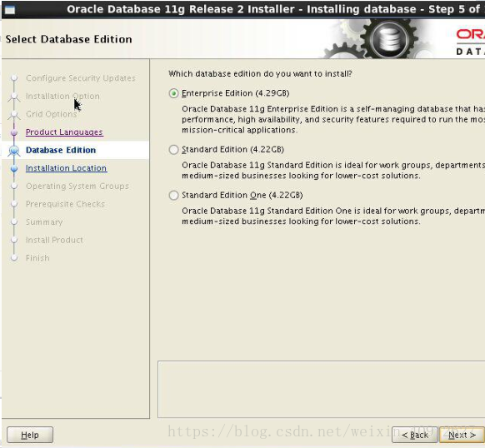Click Summary step text

pyautogui.click(x=44, y=222)
